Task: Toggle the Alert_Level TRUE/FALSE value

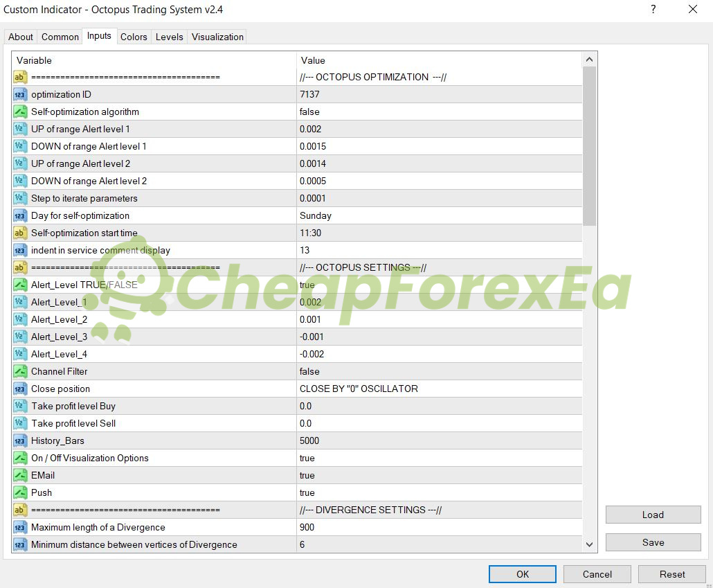Action: (x=440, y=285)
